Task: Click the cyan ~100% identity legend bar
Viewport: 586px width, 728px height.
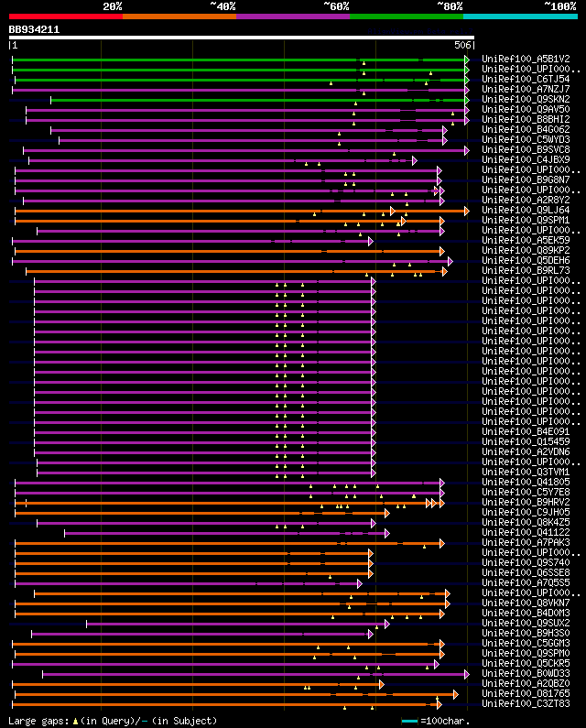Action: pyautogui.click(x=520, y=16)
